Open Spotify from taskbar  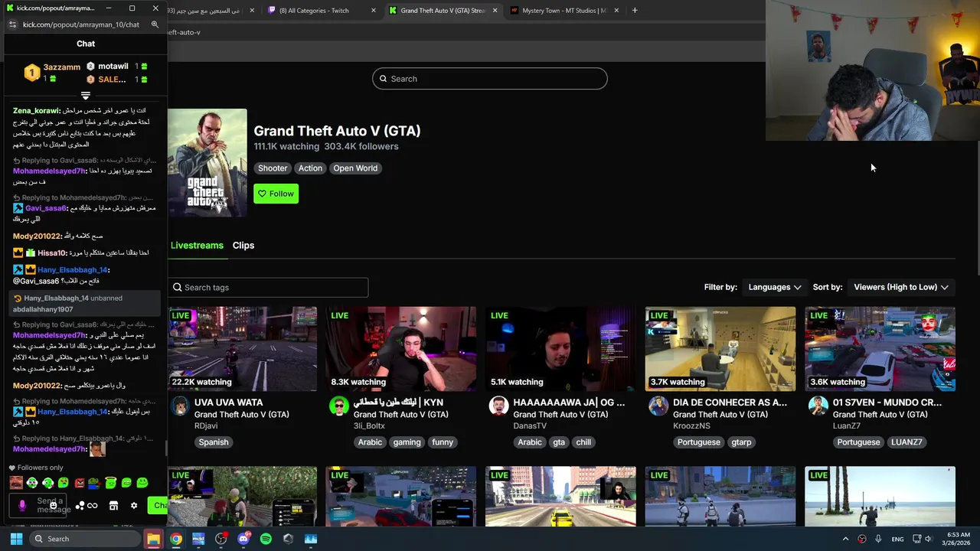[266, 539]
